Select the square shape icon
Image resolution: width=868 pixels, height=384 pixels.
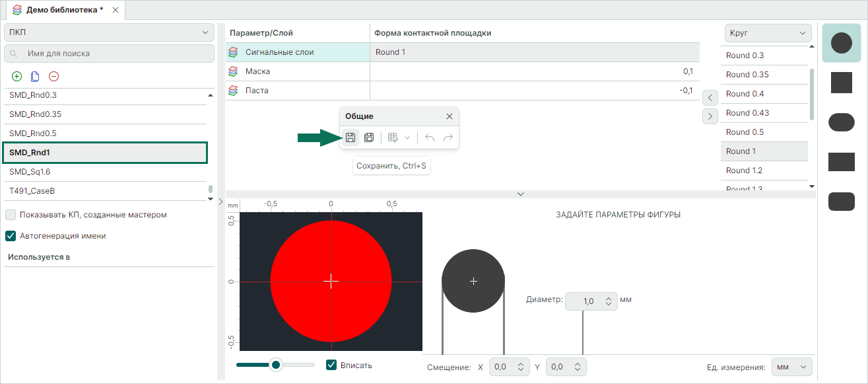click(841, 83)
